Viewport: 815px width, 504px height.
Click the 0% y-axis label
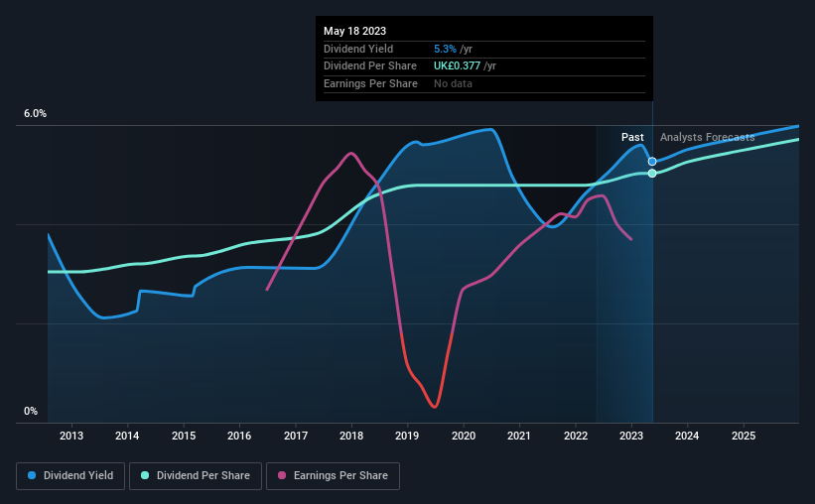tap(31, 411)
